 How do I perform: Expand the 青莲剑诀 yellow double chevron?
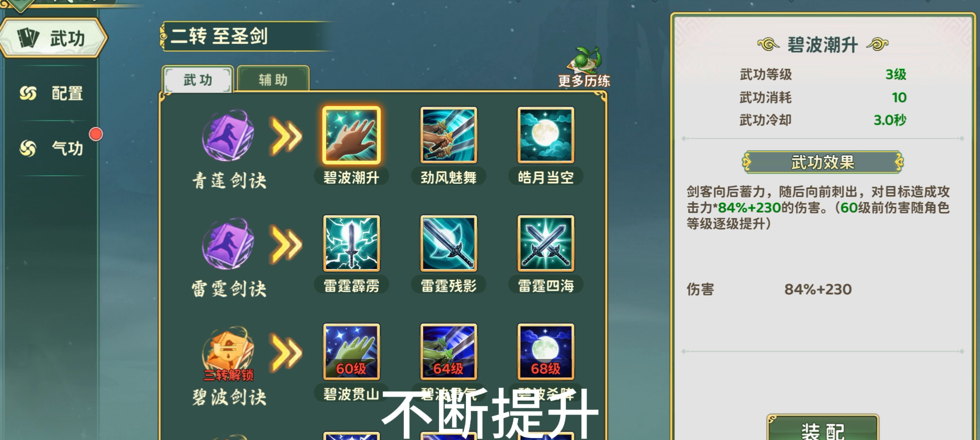(x=285, y=136)
